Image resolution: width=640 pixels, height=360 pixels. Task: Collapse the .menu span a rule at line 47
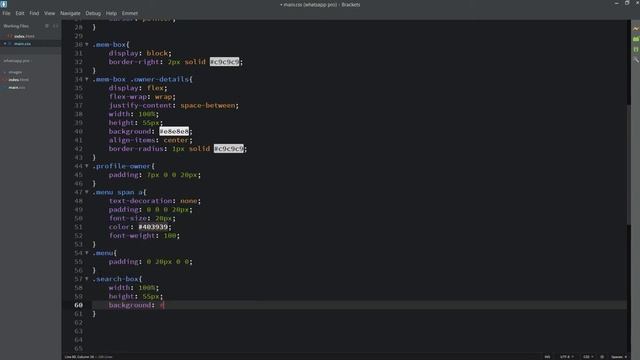point(87,192)
